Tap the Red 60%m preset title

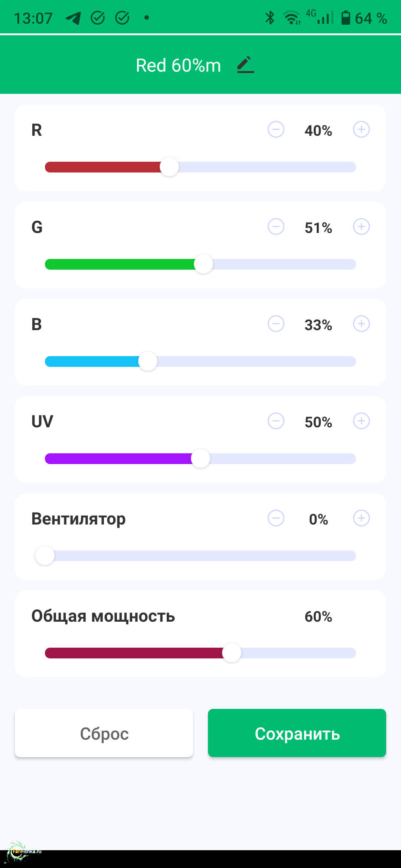coord(178,65)
